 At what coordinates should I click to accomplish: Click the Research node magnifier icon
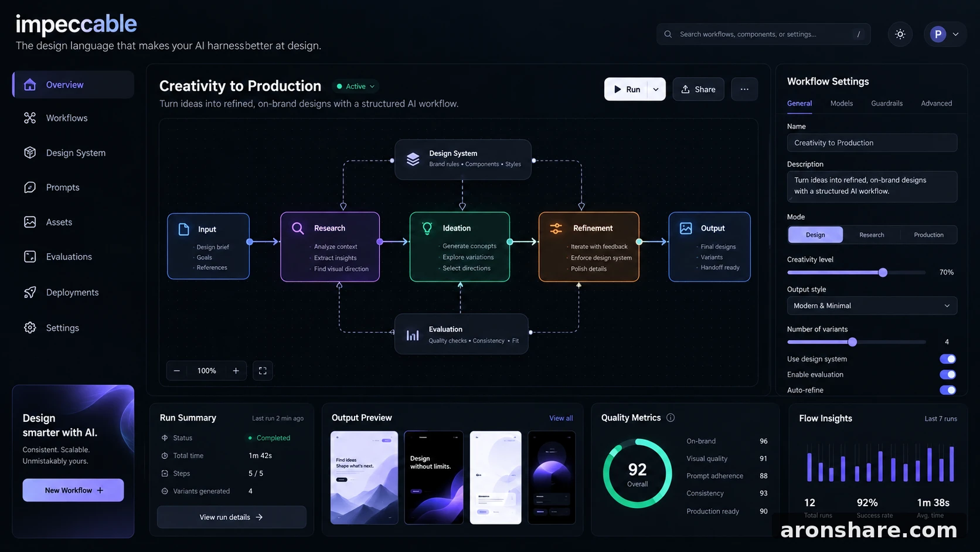coord(298,228)
